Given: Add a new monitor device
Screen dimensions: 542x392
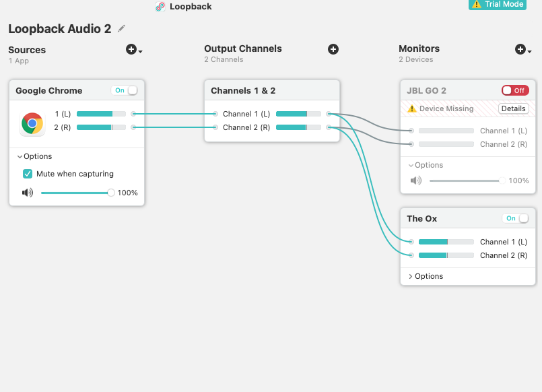Looking at the screenshot, I should click(x=520, y=49).
